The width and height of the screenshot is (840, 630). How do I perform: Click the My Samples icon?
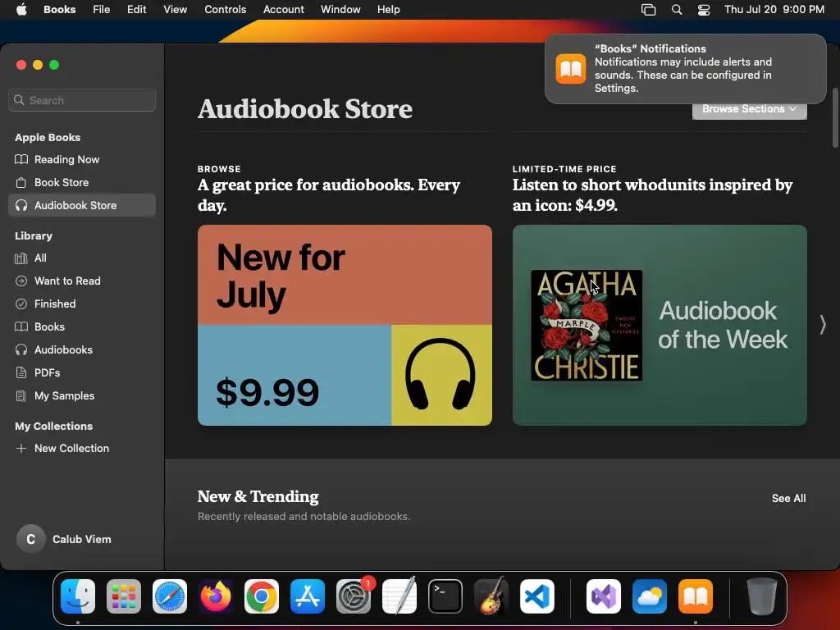(x=21, y=396)
